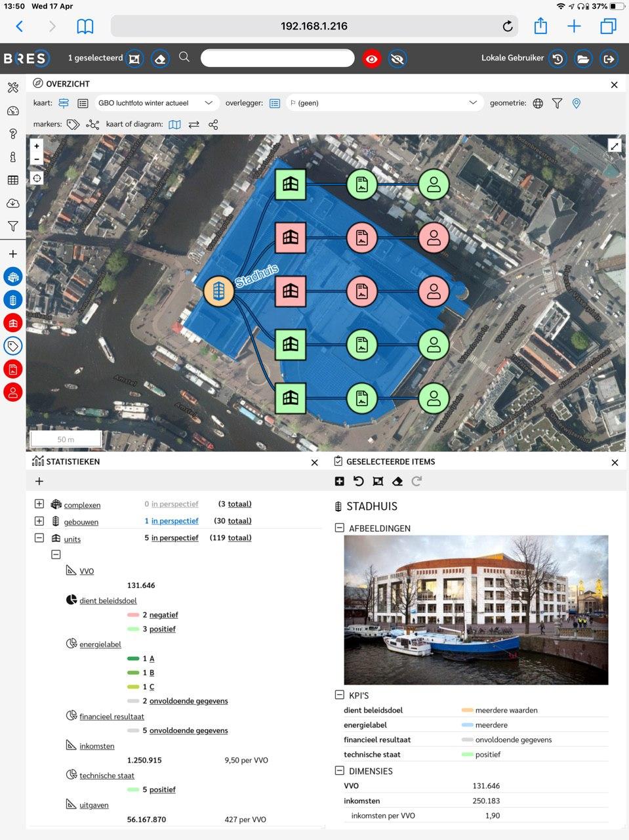629x840 pixels.
Task: Click the log out icon in header
Action: [608, 58]
